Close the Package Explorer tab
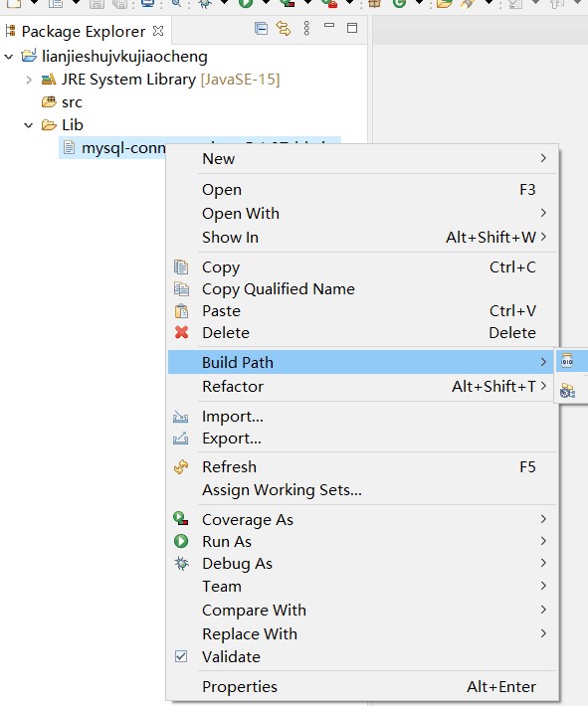This screenshot has height=706, width=588. tap(158, 31)
